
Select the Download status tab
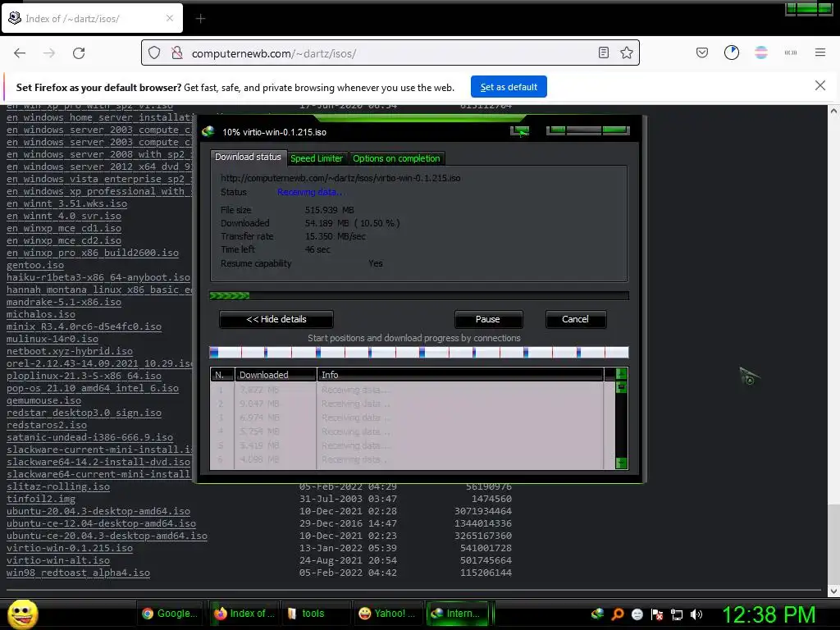(x=248, y=157)
